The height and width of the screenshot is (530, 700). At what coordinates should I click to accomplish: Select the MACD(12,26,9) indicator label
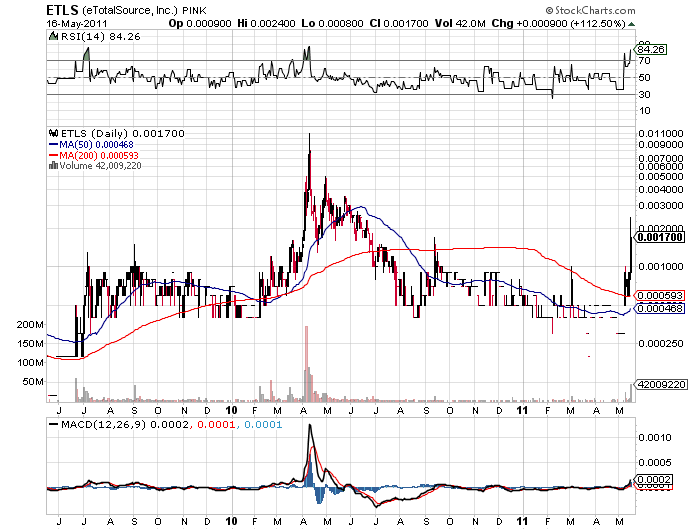[97, 425]
